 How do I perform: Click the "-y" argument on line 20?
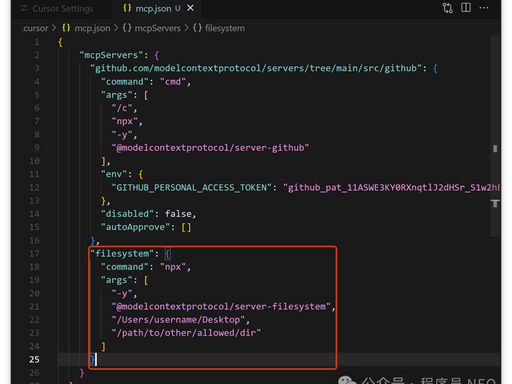[122, 293]
